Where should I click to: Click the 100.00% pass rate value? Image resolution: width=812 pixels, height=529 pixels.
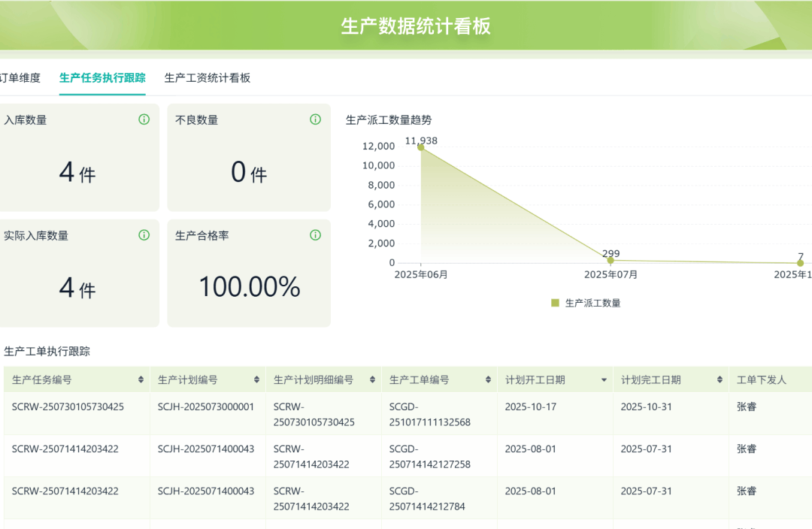point(250,287)
